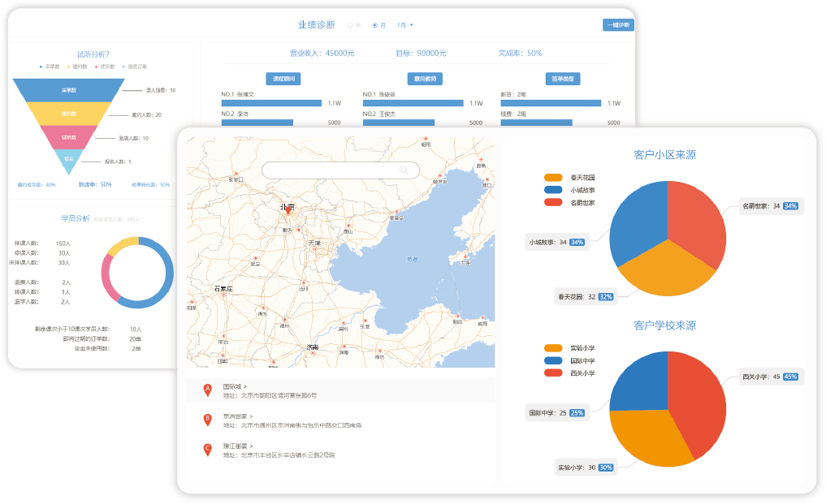Click map marker B beside 京洲世家
This screenshot has width=826, height=504.
(207, 420)
